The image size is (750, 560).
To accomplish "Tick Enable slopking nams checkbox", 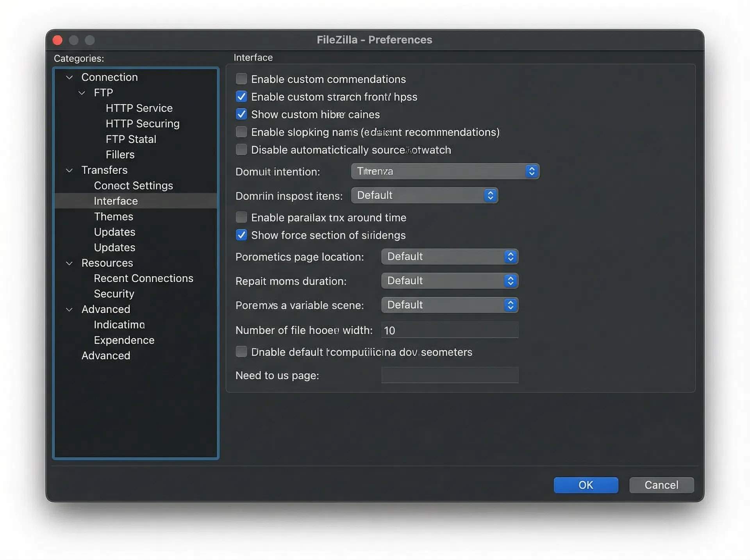I will click(241, 132).
